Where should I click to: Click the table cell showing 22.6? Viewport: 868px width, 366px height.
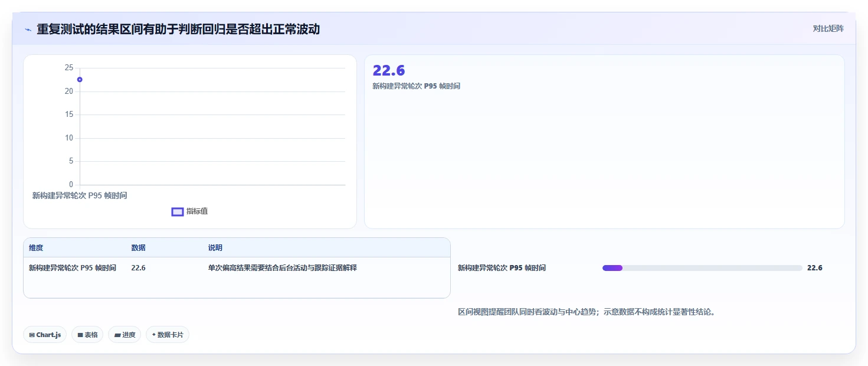138,268
